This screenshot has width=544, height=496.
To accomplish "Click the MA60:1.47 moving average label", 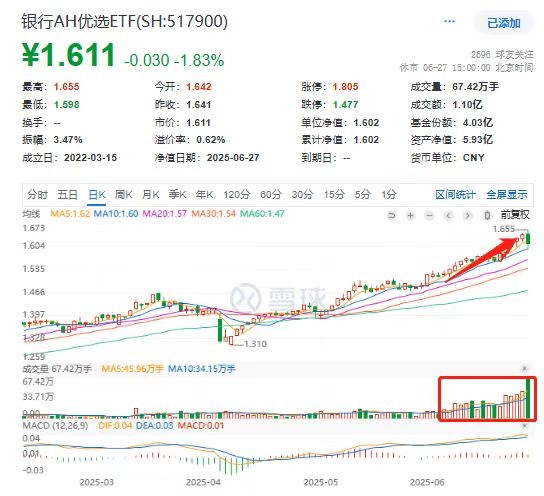I will [262, 214].
